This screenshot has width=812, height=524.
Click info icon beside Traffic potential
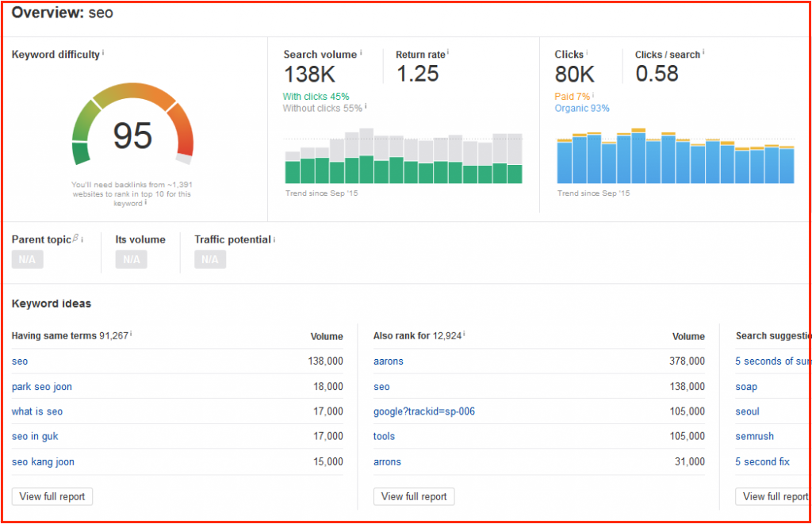coord(274,239)
